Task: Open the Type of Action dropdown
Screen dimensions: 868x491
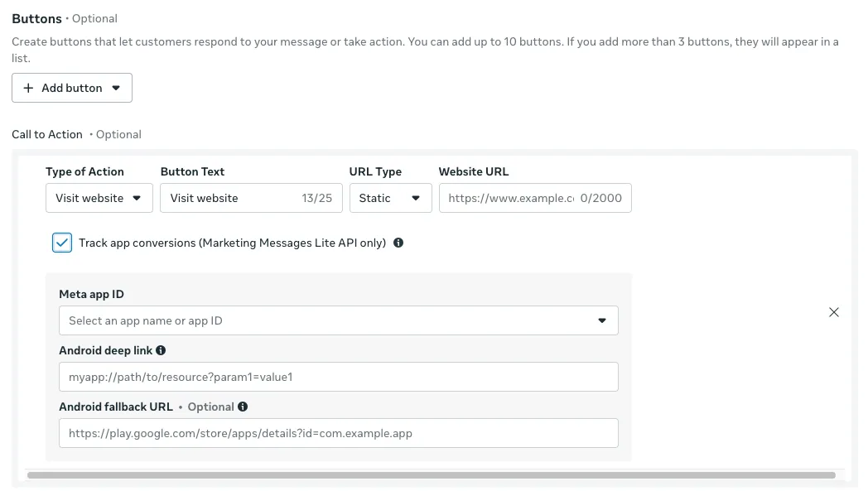Action: pyautogui.click(x=99, y=199)
